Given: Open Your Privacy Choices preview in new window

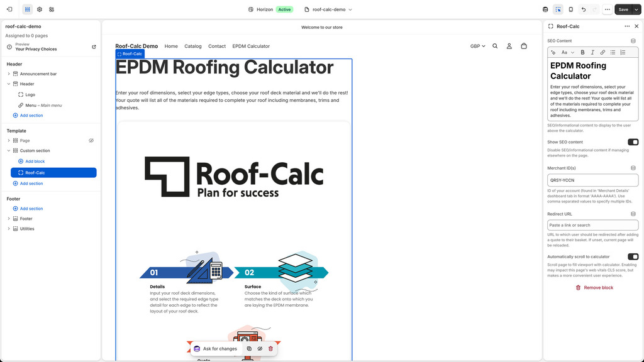Looking at the screenshot, I should [94, 47].
